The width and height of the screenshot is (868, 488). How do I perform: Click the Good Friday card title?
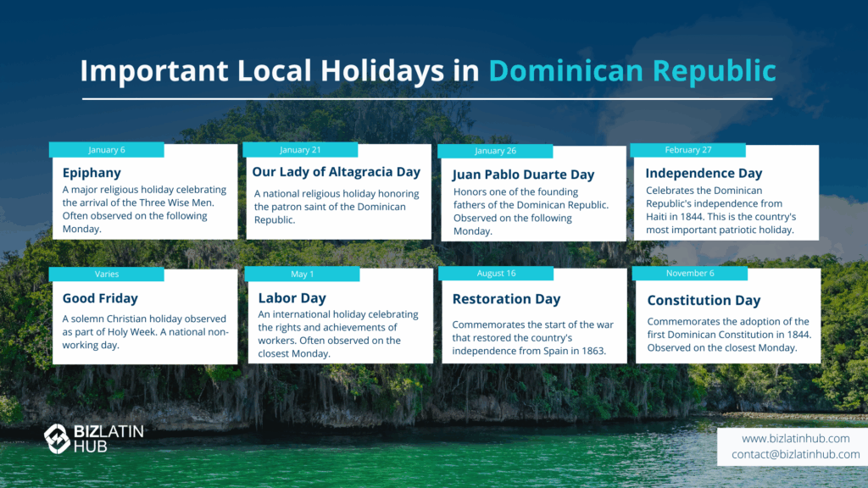coord(100,298)
